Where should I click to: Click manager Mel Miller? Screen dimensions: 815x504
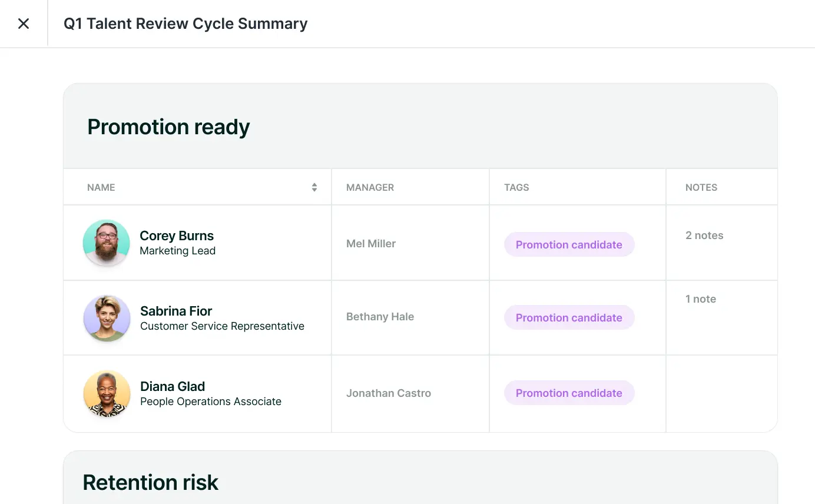(371, 244)
